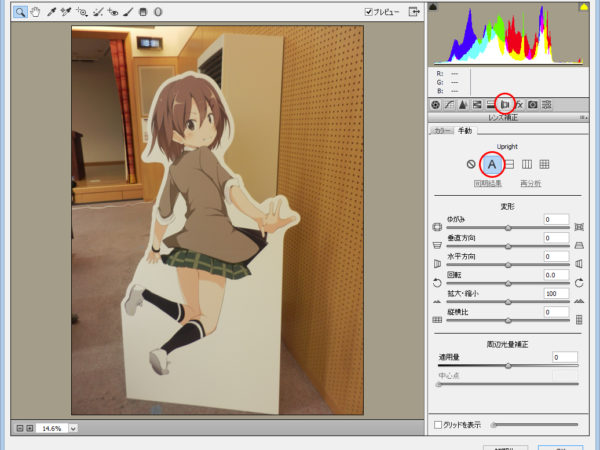Click the 再分析 link

pyautogui.click(x=531, y=184)
